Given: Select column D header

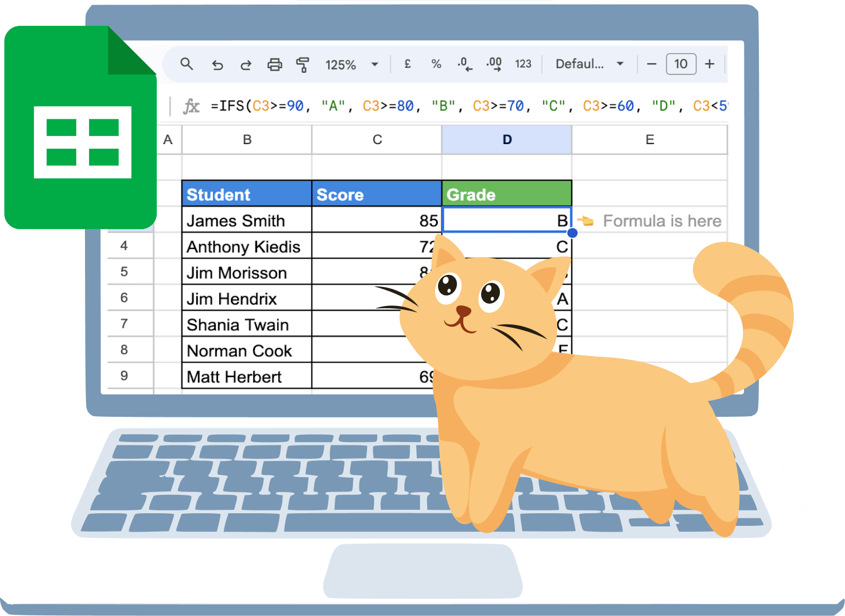Looking at the screenshot, I should coord(507,140).
